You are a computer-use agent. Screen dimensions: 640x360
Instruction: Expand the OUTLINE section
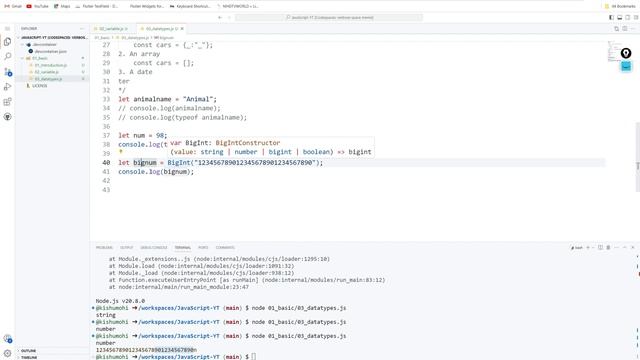click(x=53, y=351)
